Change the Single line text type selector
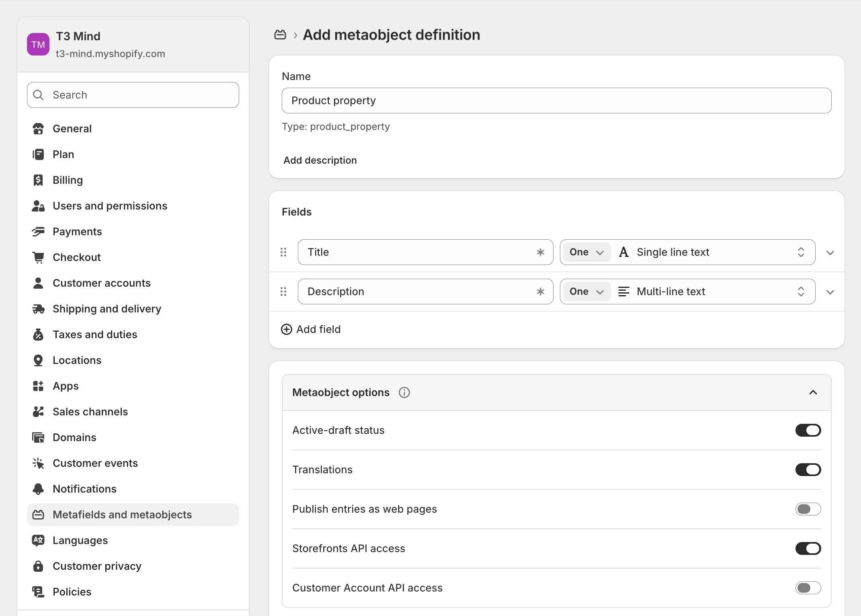Image resolution: width=861 pixels, height=616 pixels. 712,252
